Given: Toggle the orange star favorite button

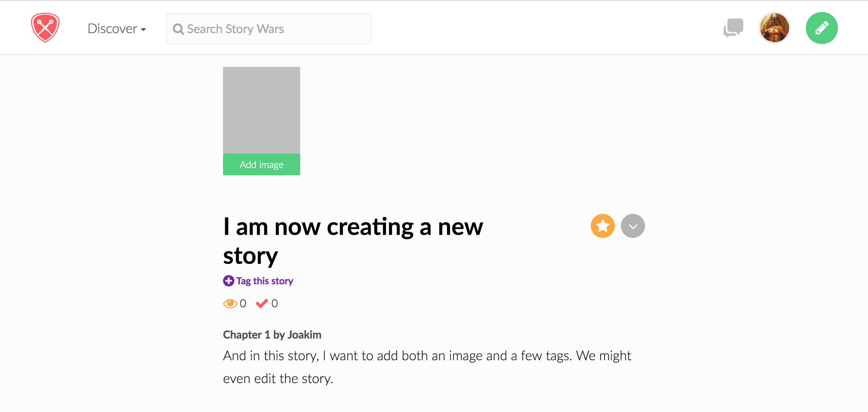Looking at the screenshot, I should tap(602, 226).
